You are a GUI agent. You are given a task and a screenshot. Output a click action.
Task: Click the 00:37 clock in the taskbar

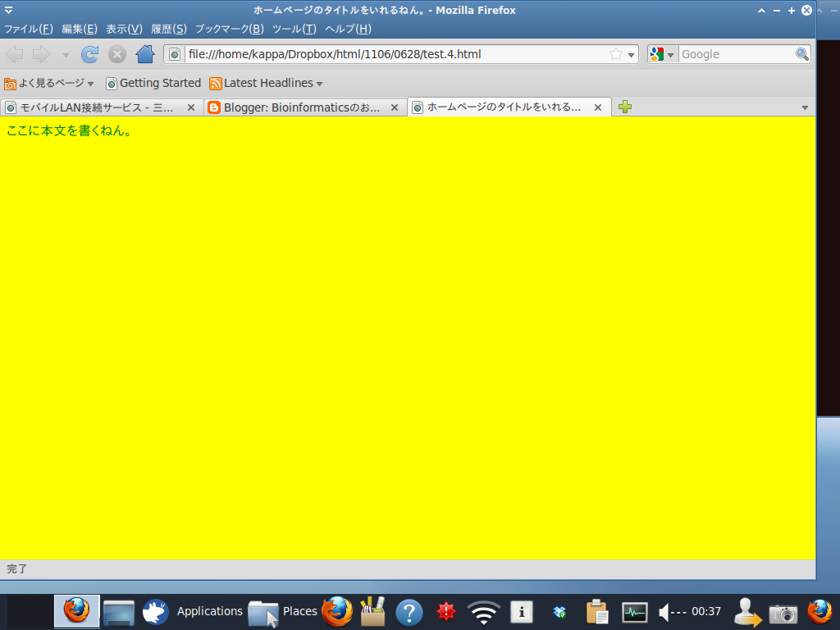pos(705,611)
